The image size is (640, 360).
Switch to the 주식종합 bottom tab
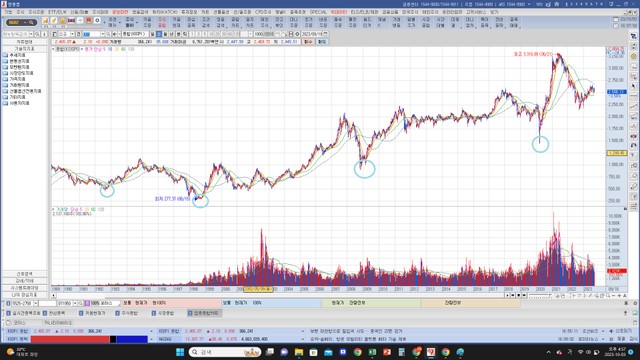pos(127,313)
